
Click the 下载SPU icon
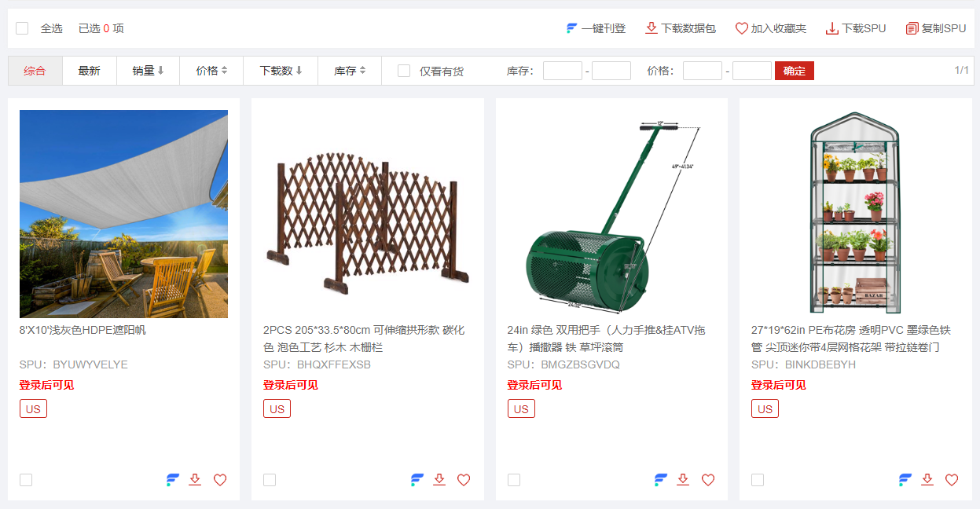pos(832,28)
